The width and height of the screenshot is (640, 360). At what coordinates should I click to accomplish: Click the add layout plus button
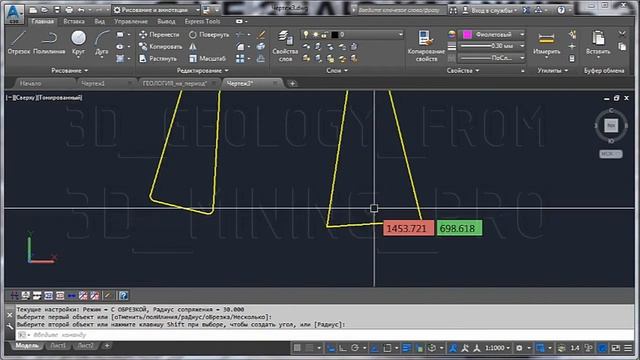[x=107, y=346]
